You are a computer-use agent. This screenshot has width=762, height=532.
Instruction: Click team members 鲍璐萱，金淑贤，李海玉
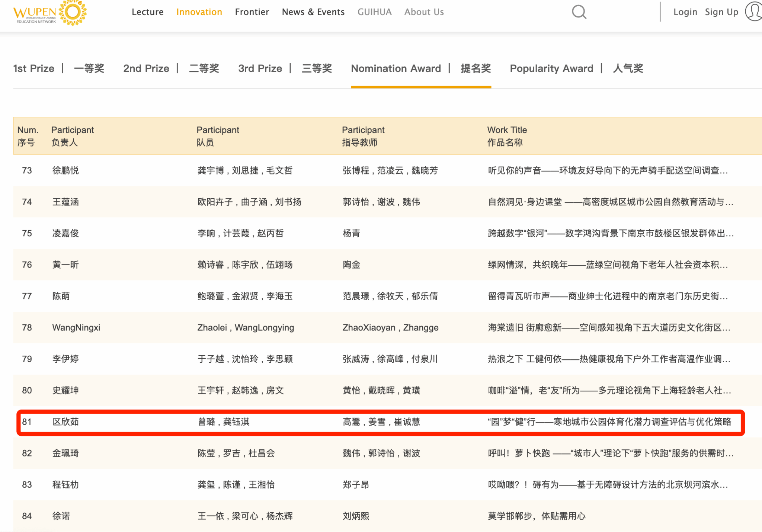point(245,296)
